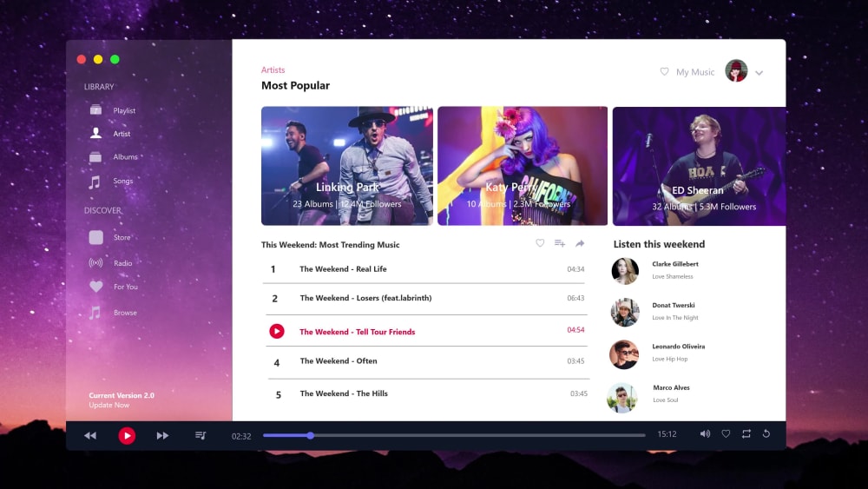Click the Leonardo Oliveira name
The width and height of the screenshot is (868, 489).
(x=678, y=347)
